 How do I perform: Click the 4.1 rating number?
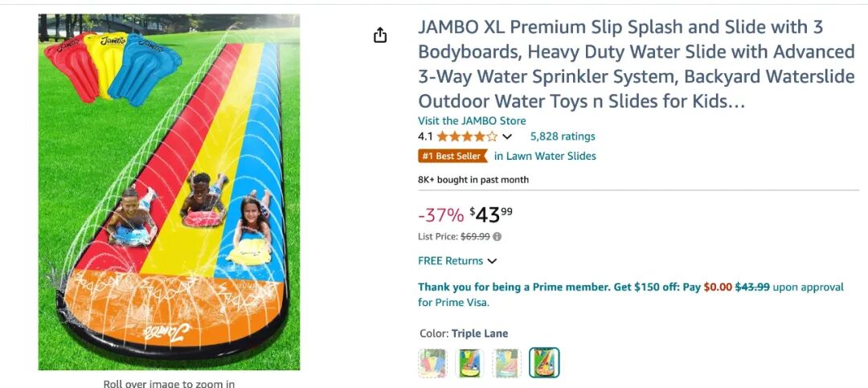point(425,137)
